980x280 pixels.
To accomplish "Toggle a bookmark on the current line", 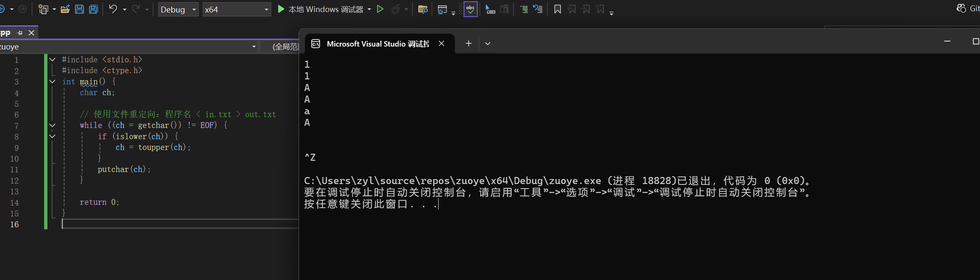I will coord(558,9).
